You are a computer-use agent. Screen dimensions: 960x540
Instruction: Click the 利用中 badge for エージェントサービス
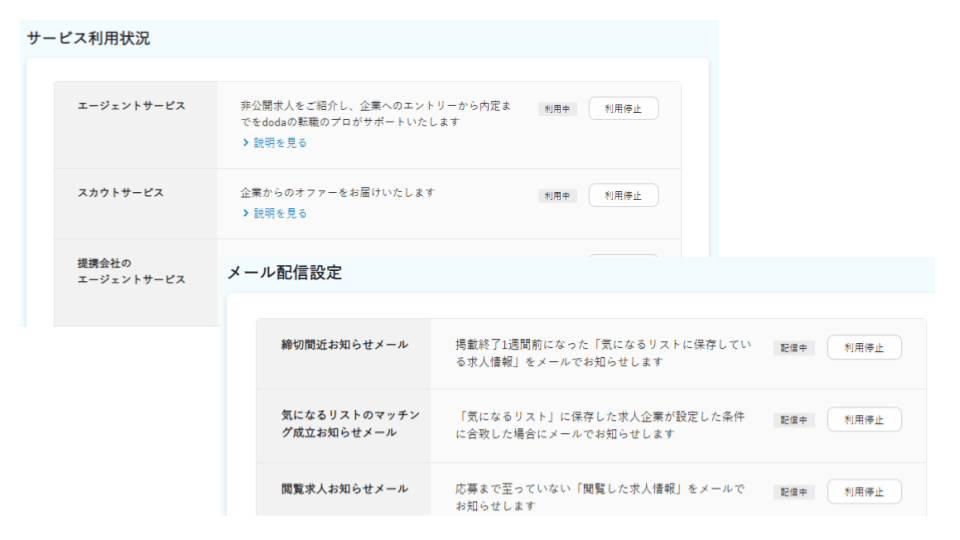click(557, 109)
